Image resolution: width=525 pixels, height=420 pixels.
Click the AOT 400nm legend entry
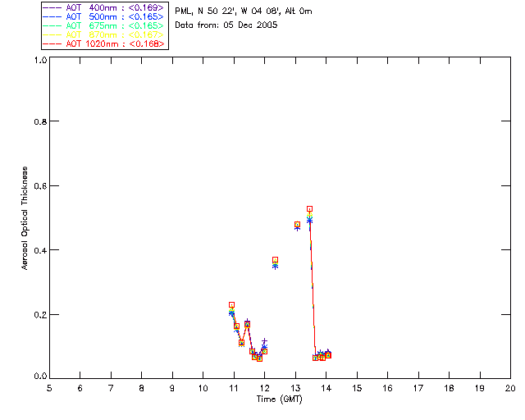104,7
